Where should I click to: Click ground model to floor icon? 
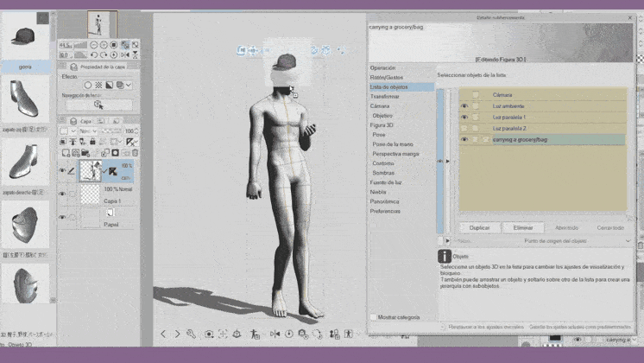tap(237, 334)
